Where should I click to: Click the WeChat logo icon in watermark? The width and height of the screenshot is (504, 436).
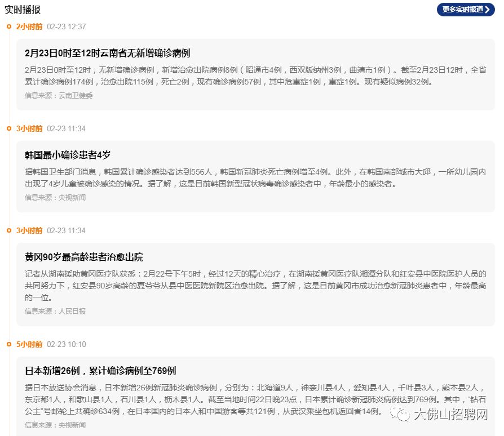400,414
